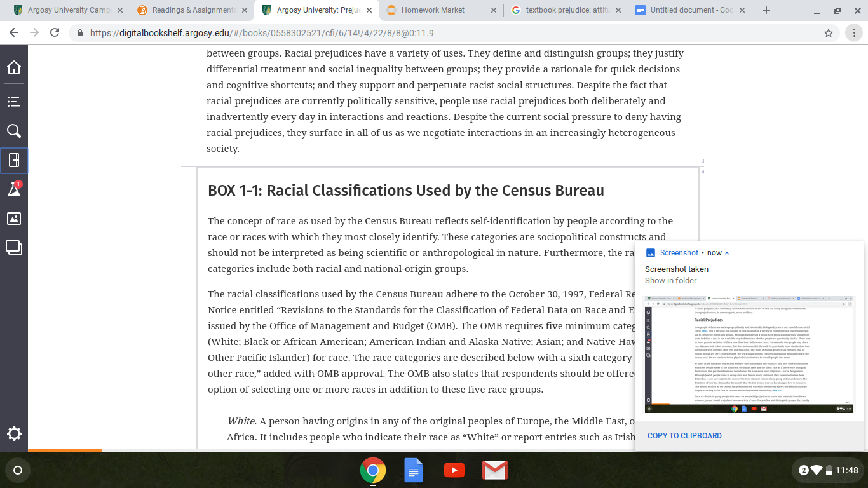The width and height of the screenshot is (868, 488).
Task: Open the image gallery icon in the sidebar
Action: point(14,219)
